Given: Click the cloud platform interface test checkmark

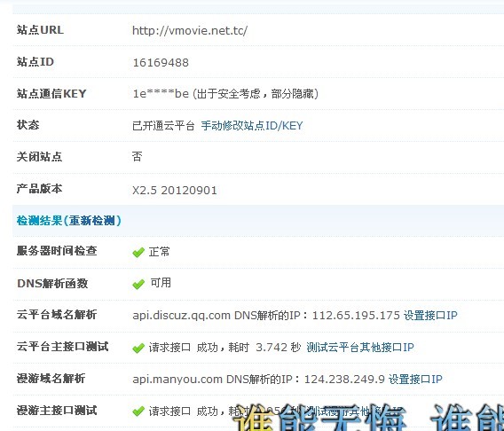Looking at the screenshot, I should coord(138,349).
